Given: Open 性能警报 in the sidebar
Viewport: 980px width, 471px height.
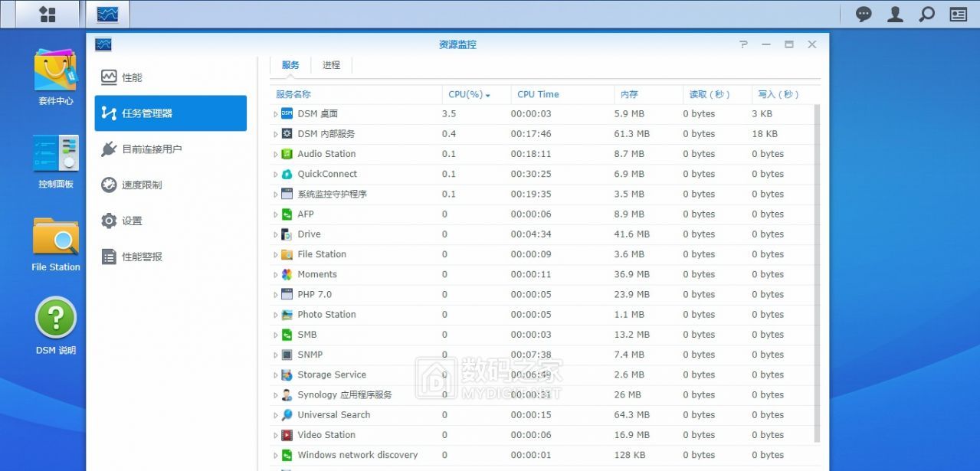Looking at the screenshot, I should [171, 257].
